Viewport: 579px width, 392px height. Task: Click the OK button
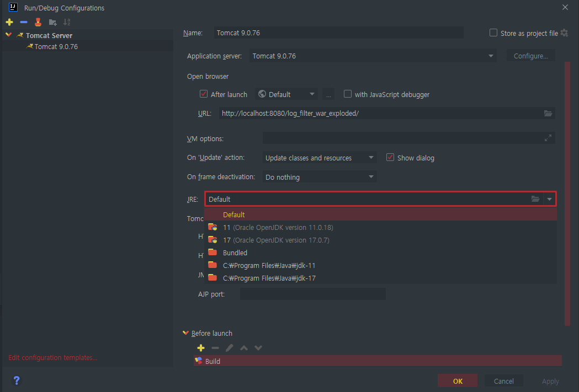(458, 381)
